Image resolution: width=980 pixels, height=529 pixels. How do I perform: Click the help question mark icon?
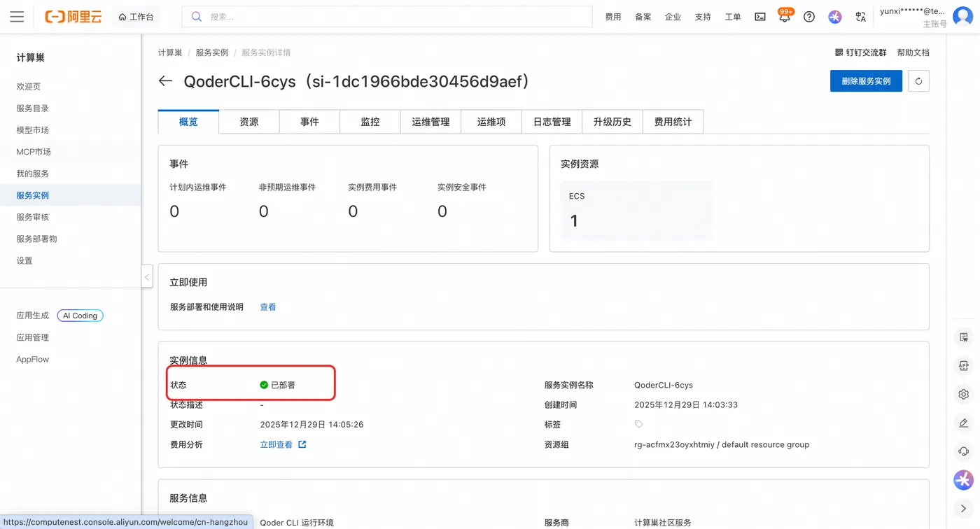point(809,17)
